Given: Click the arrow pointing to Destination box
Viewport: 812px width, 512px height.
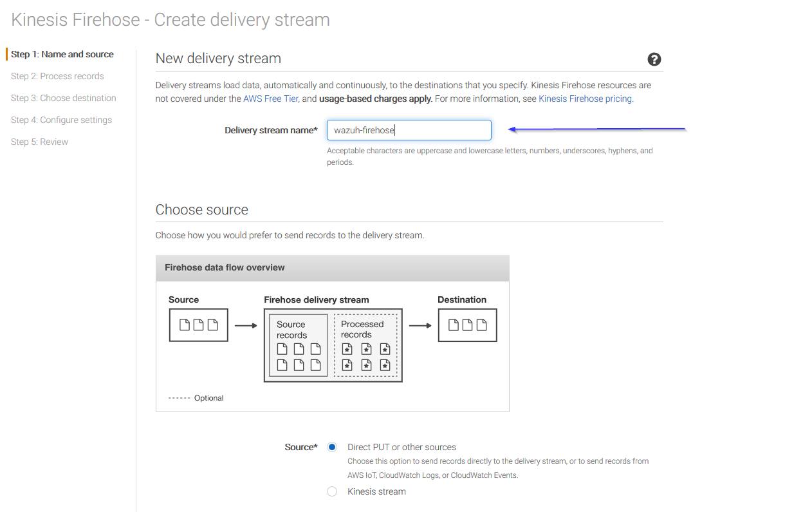Looking at the screenshot, I should pyautogui.click(x=420, y=325).
